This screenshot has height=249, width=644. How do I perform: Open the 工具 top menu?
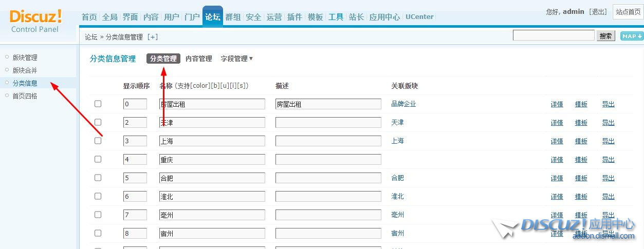336,17
